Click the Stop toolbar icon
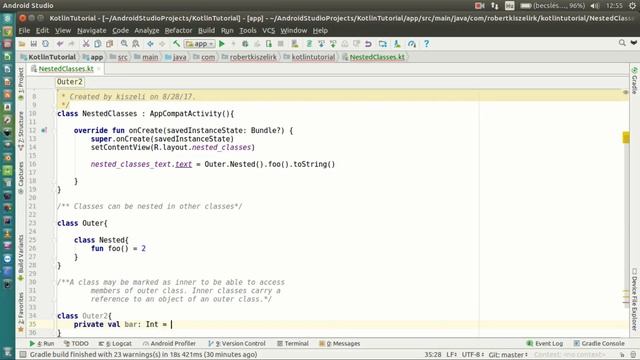The width and height of the screenshot is (640, 360). [x=280, y=44]
